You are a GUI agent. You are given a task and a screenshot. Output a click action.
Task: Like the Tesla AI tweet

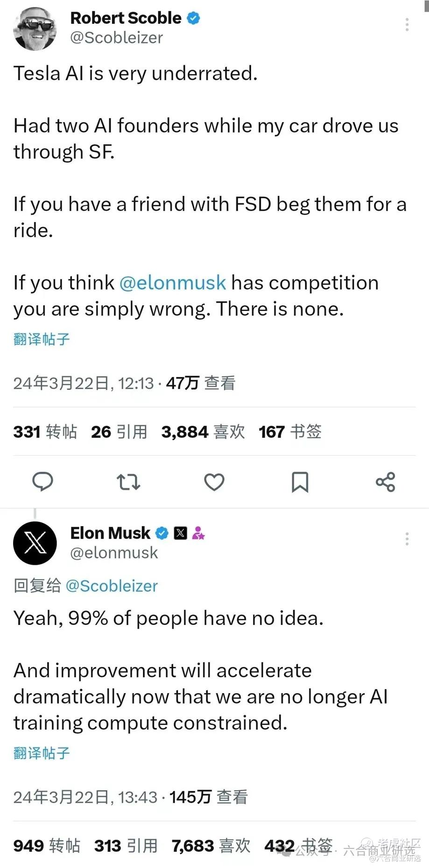tap(214, 482)
